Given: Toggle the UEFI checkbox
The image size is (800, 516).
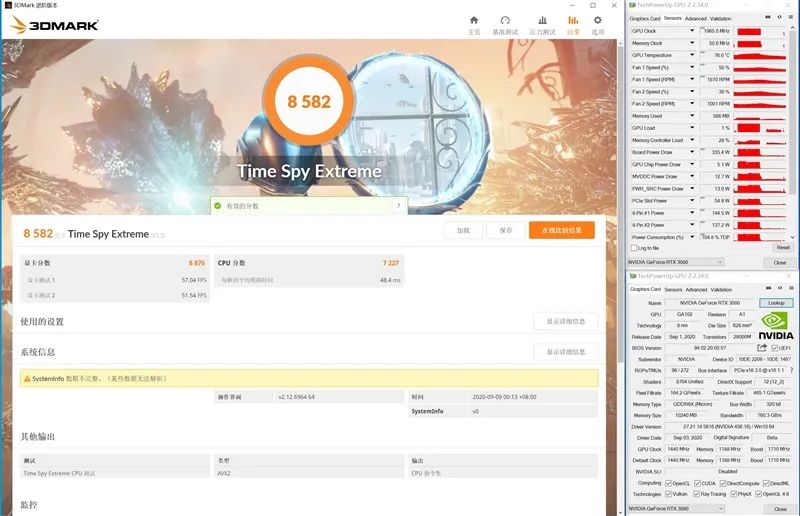Looking at the screenshot, I should [x=774, y=348].
